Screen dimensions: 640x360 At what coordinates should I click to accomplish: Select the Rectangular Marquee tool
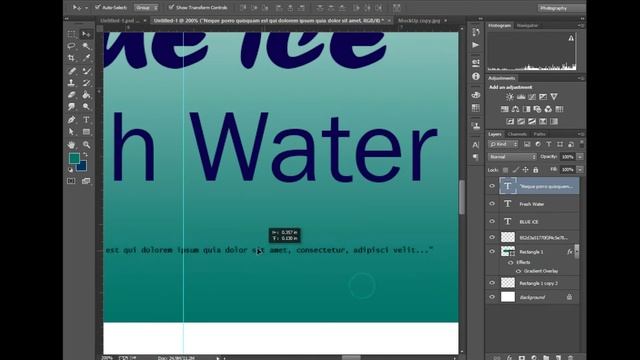point(71,34)
